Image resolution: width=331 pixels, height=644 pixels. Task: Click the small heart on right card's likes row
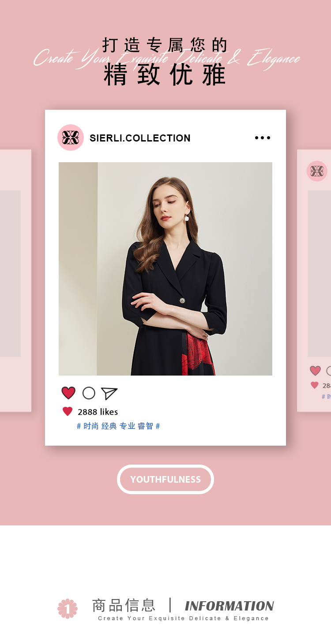pyautogui.click(x=315, y=385)
